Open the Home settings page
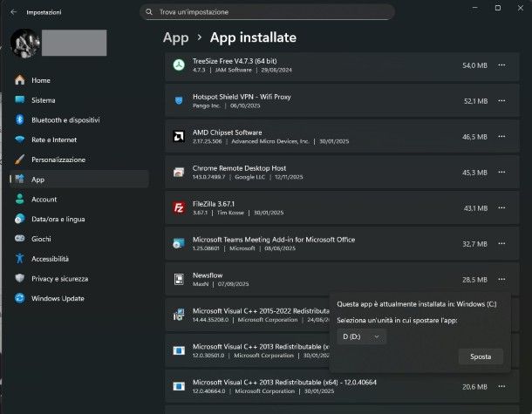Screen dimensions: 532x414 click(x=79, y=80)
